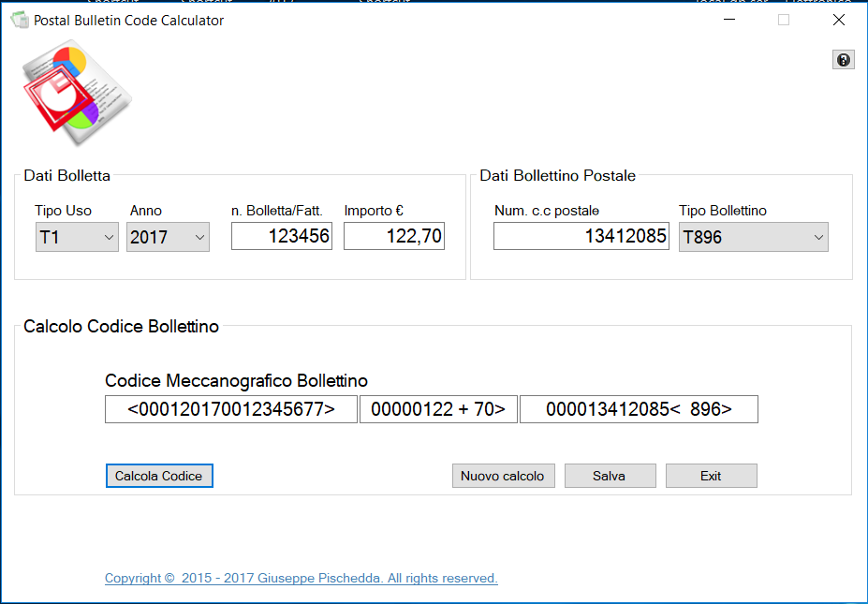Click the first code box <000120170012345677>
The width and height of the screenshot is (868, 604).
(x=231, y=409)
